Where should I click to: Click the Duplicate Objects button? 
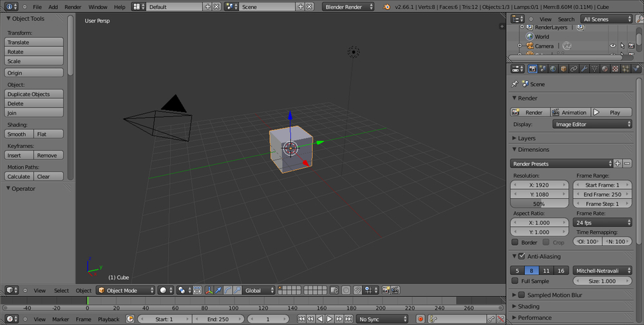pyautogui.click(x=34, y=94)
